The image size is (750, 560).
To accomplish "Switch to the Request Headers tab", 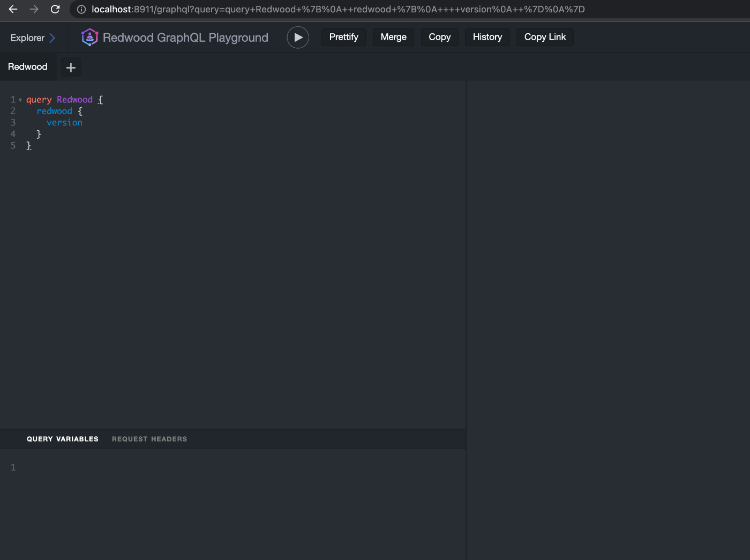I will 149,439.
